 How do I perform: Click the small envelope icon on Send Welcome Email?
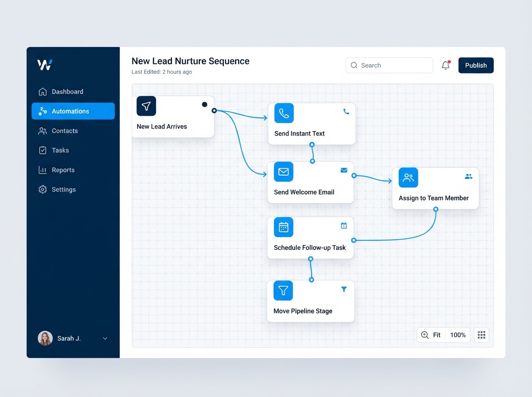click(344, 170)
